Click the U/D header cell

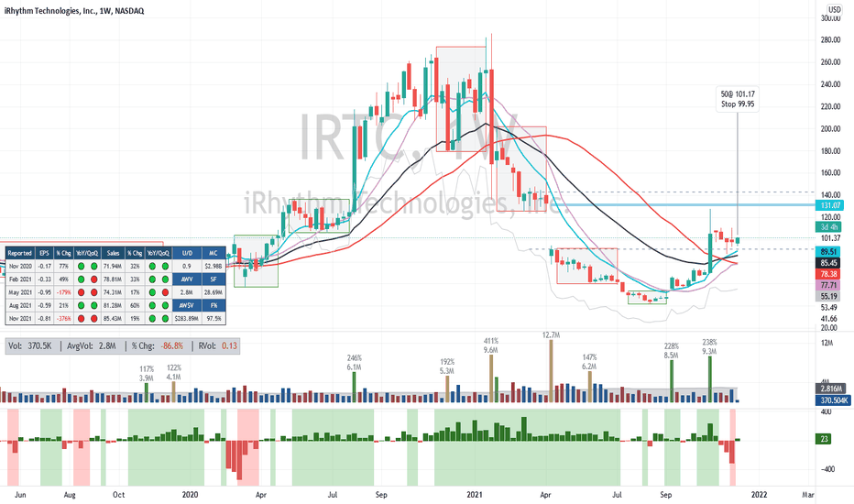click(187, 253)
